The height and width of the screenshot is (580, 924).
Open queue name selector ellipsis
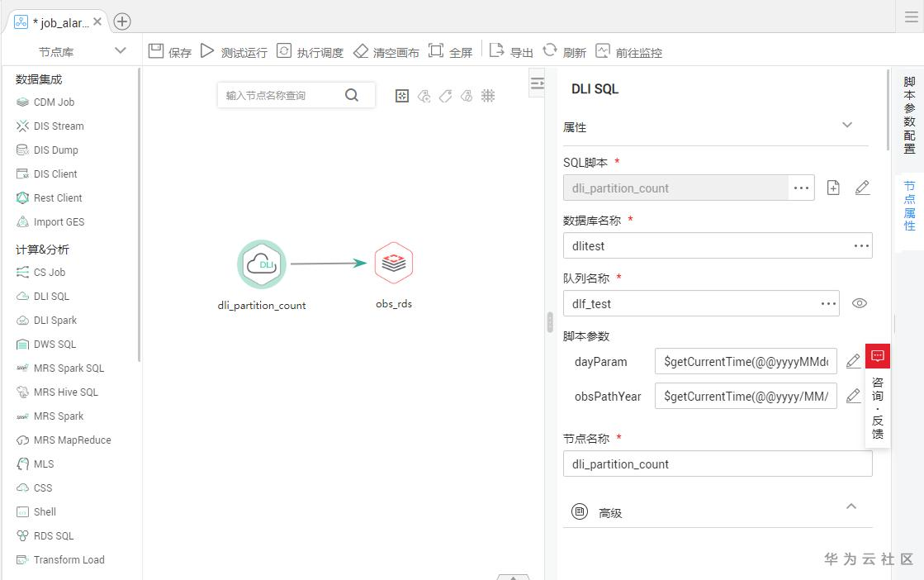(x=828, y=303)
